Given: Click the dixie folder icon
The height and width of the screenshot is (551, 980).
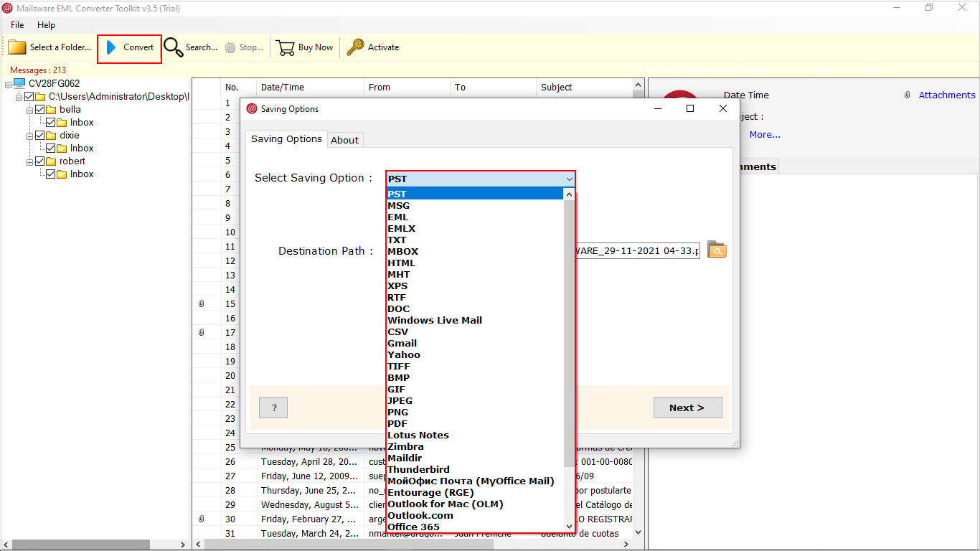Looking at the screenshot, I should tap(51, 136).
